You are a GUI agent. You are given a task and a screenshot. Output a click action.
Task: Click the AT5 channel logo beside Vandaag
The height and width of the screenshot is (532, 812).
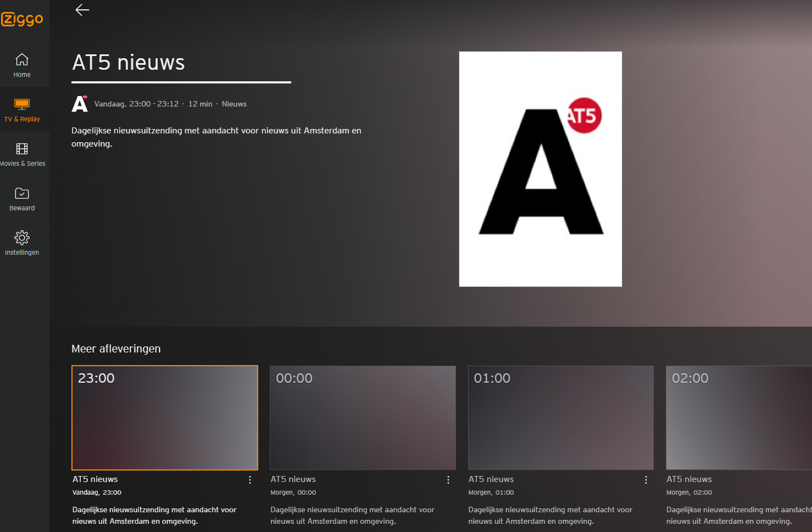(x=80, y=104)
